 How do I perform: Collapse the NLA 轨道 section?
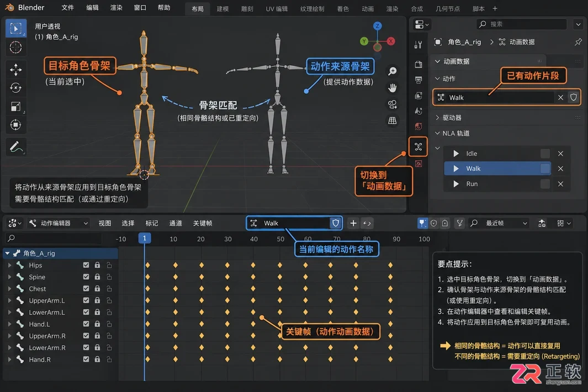(437, 133)
